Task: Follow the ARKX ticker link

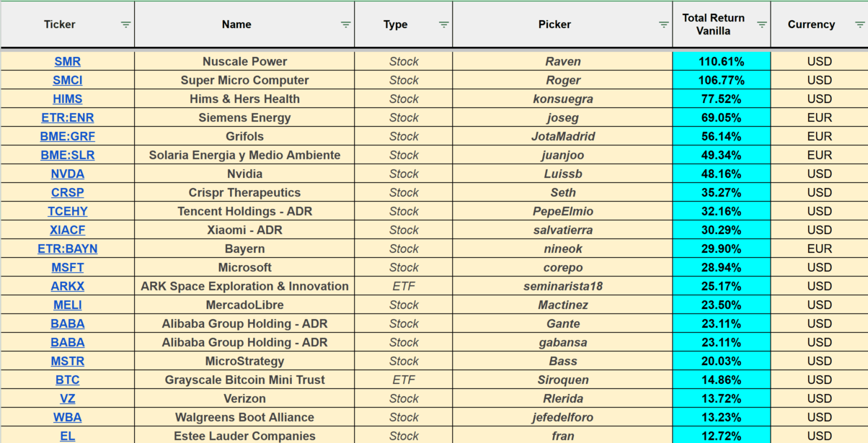Action: pos(68,287)
